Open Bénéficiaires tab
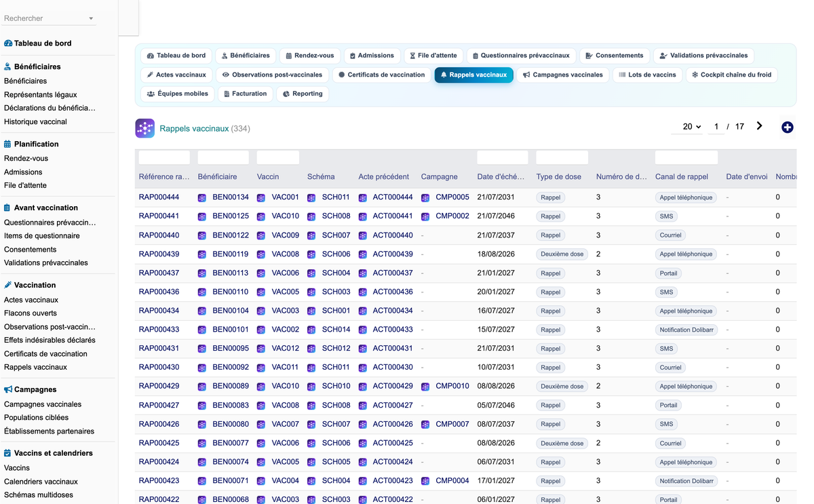Image resolution: width=814 pixels, height=504 pixels. pyautogui.click(x=246, y=56)
